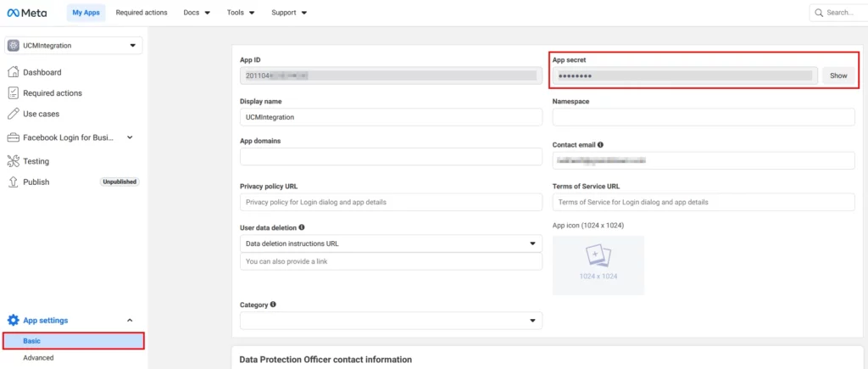The width and height of the screenshot is (868, 369).
Task: Open the Support dropdown menu
Action: coord(289,13)
